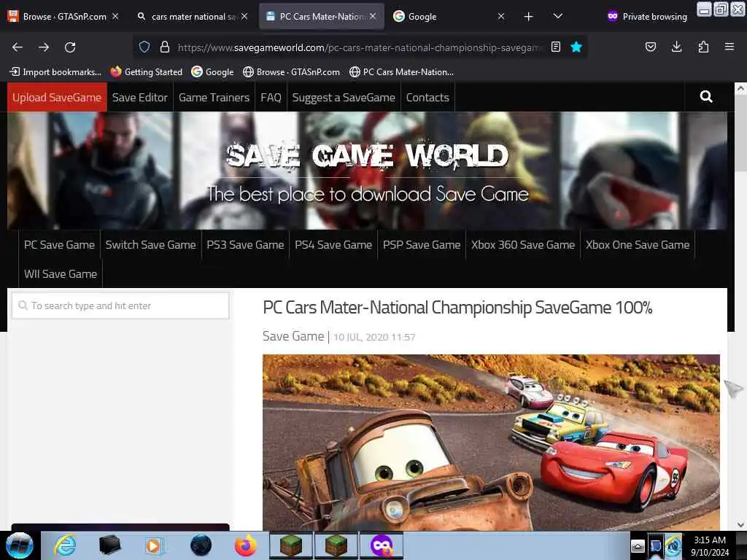Open the Firefox hamburger menu
Image resolution: width=747 pixels, height=560 pixels.
[x=729, y=47]
